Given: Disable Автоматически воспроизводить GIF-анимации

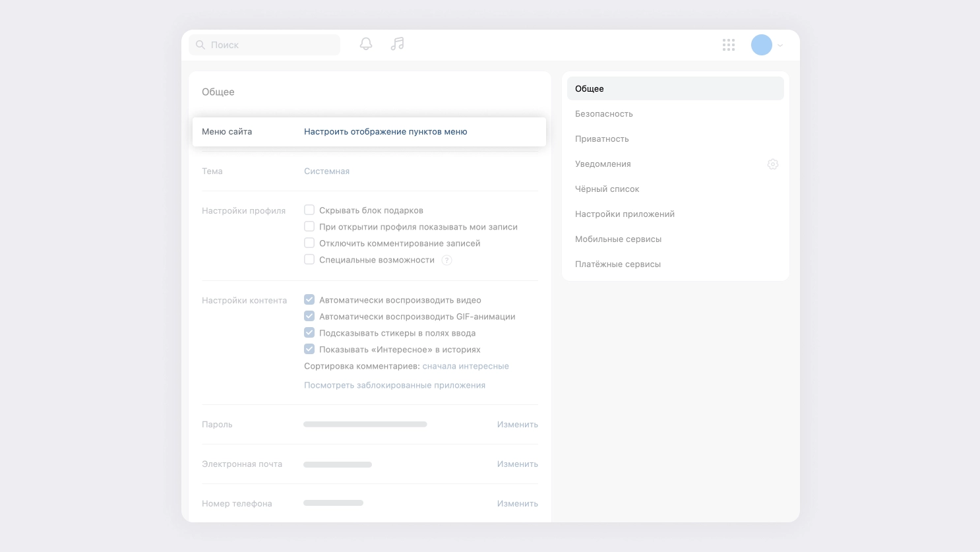Looking at the screenshot, I should click(309, 316).
